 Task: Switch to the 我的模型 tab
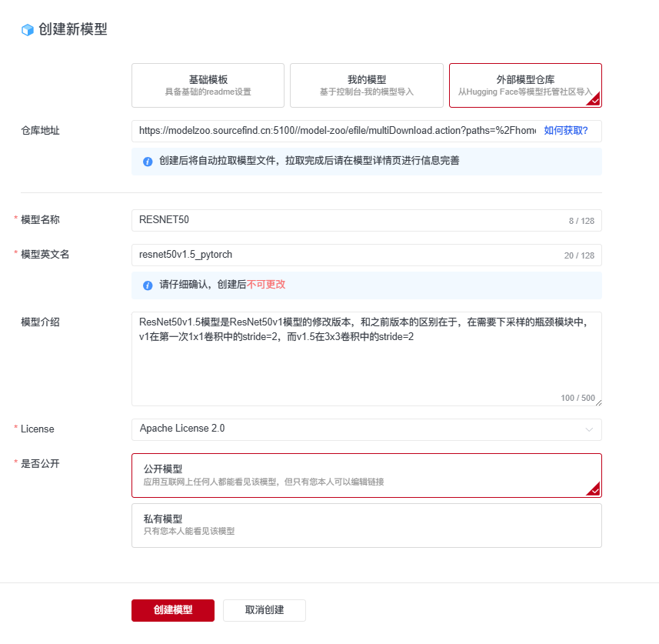click(x=366, y=85)
